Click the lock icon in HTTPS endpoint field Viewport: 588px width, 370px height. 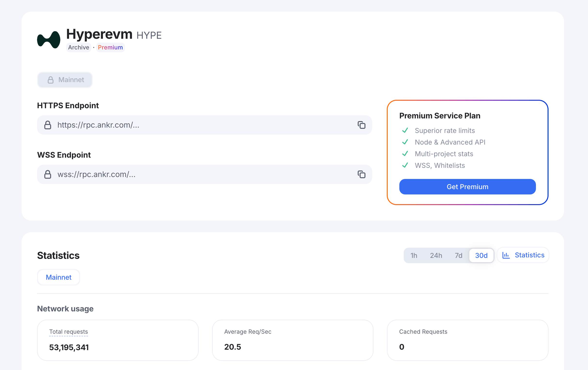click(48, 125)
